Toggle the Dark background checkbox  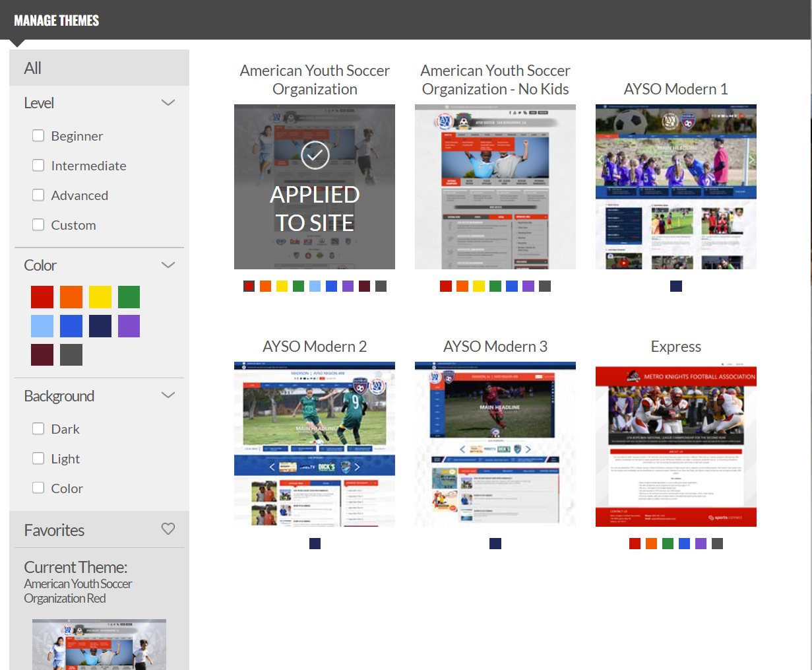(38, 428)
